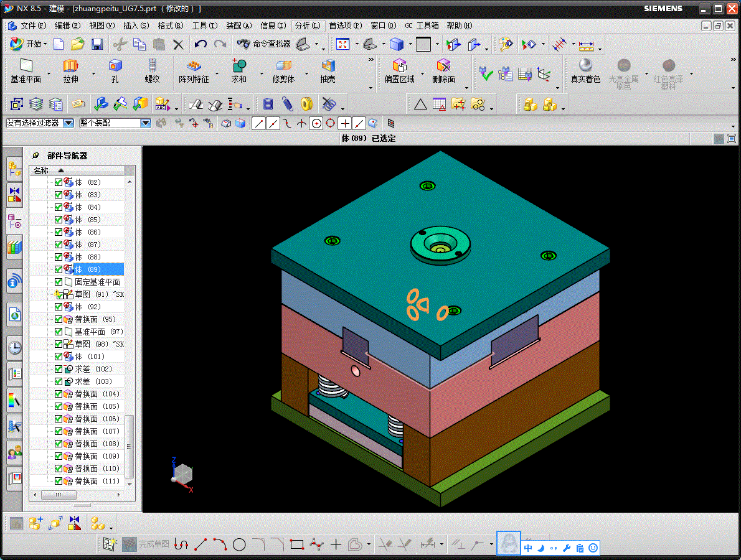Select the 求和 unite tool

(238, 71)
